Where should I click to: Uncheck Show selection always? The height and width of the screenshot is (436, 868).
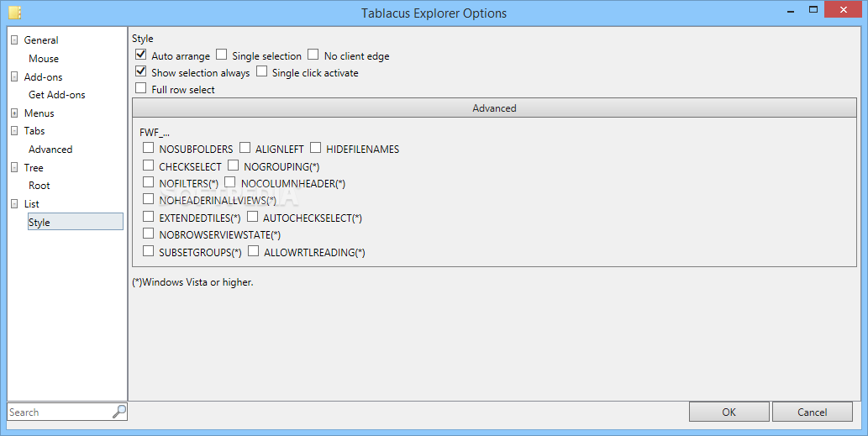[x=141, y=71]
